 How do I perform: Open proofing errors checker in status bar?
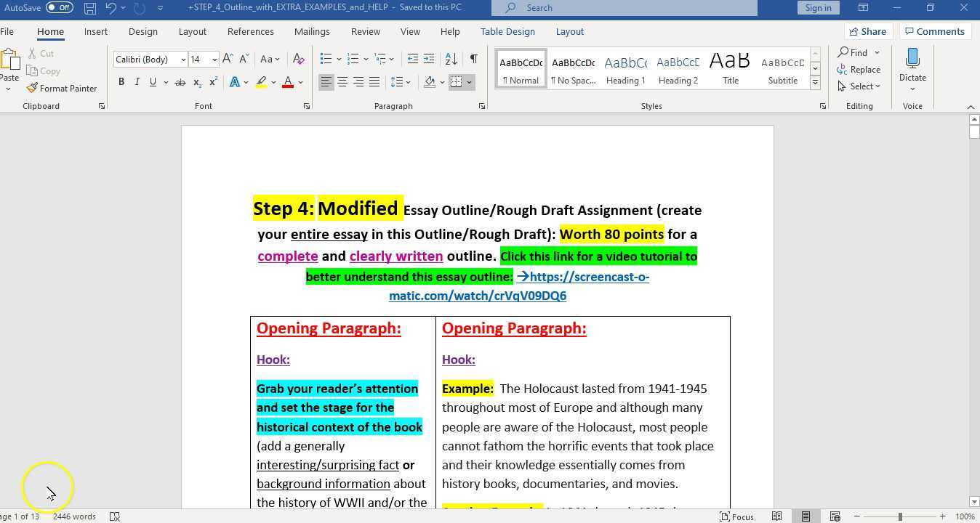click(114, 516)
